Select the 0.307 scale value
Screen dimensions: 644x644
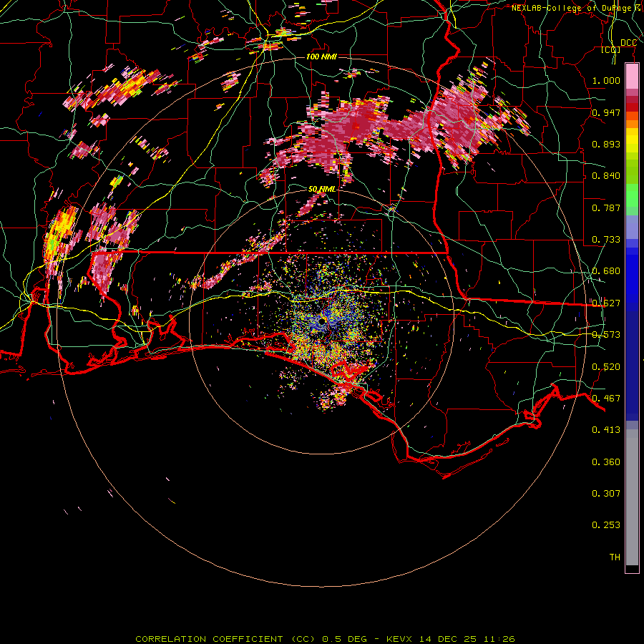point(606,494)
